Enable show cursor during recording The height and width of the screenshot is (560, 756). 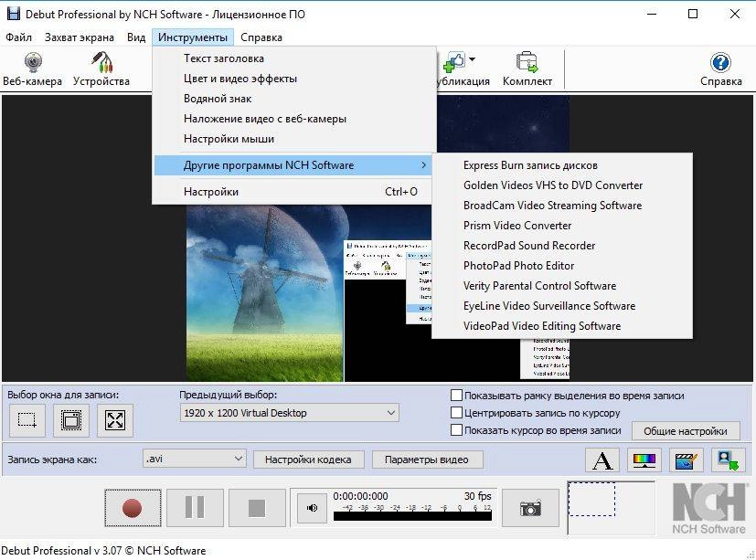coord(456,430)
